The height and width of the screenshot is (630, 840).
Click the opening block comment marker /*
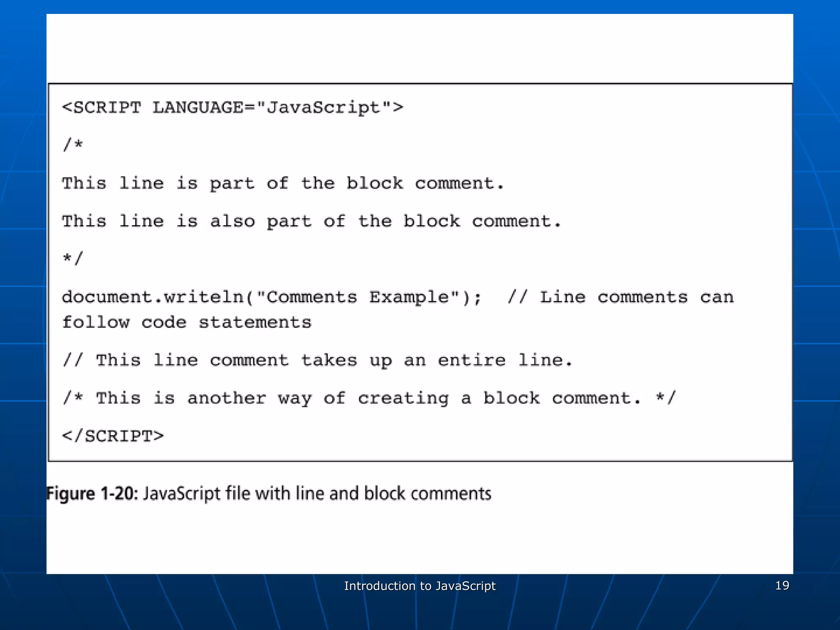point(73,145)
